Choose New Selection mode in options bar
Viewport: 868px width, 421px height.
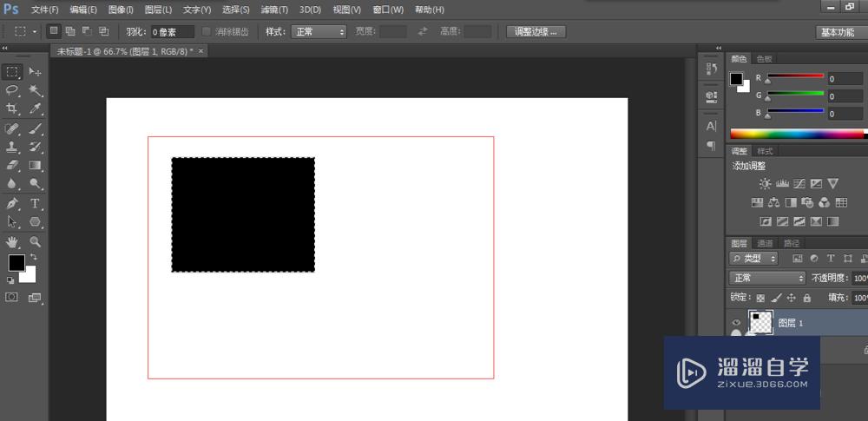(x=54, y=31)
